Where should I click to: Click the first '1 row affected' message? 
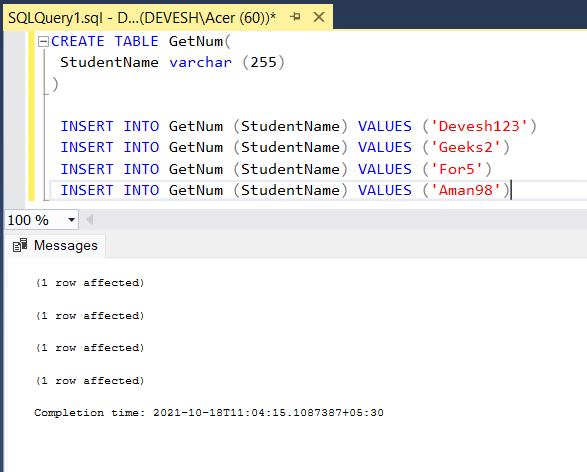click(90, 283)
